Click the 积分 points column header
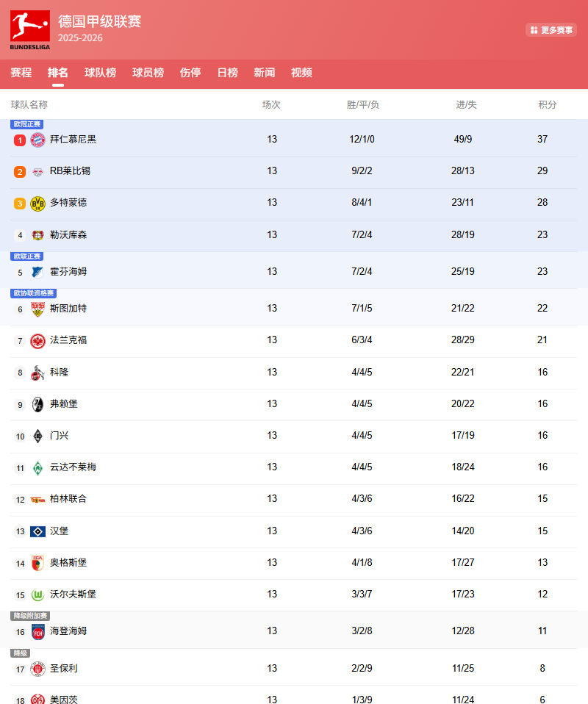 [548, 105]
